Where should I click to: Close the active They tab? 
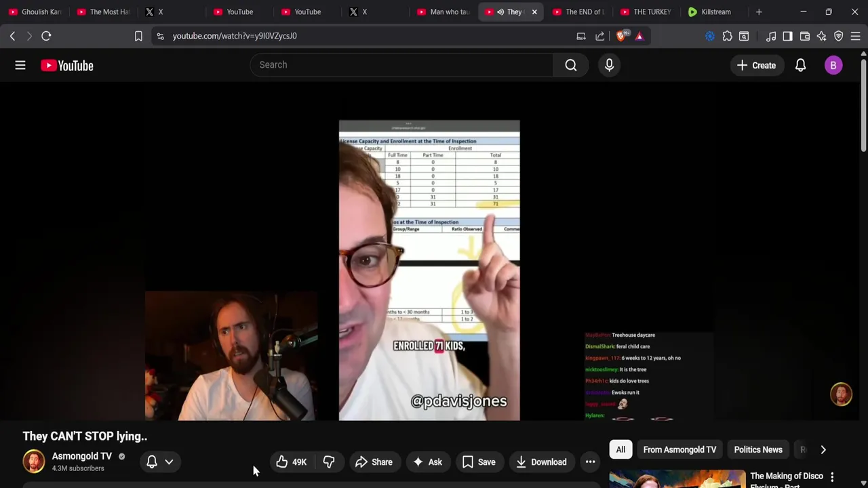(534, 12)
